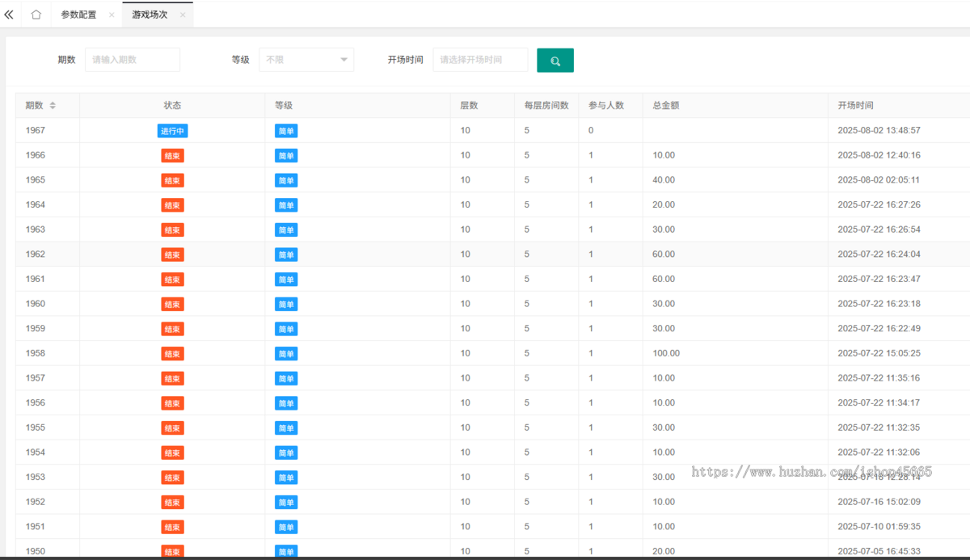
Task: Focus the 期数 input field
Action: (133, 60)
